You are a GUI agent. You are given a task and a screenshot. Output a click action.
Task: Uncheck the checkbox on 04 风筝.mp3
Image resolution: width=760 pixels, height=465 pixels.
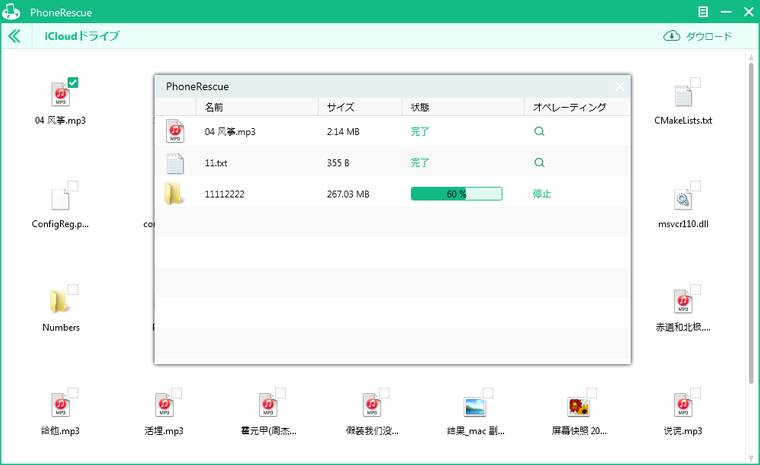click(x=73, y=82)
